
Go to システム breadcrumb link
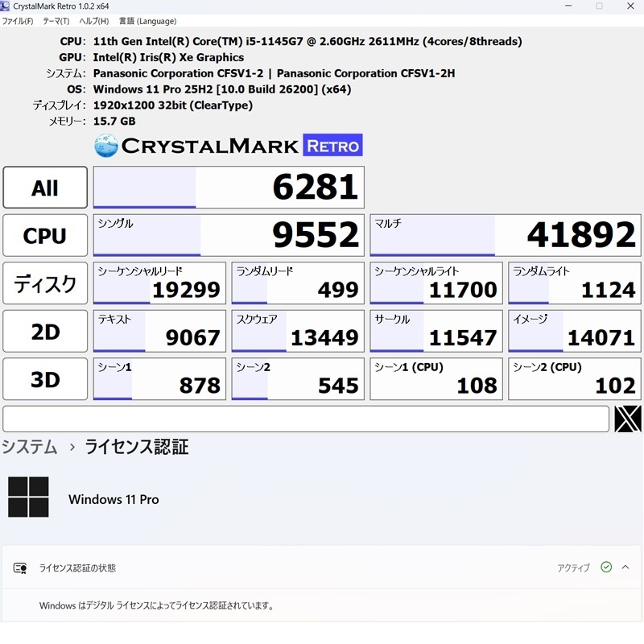(x=29, y=447)
